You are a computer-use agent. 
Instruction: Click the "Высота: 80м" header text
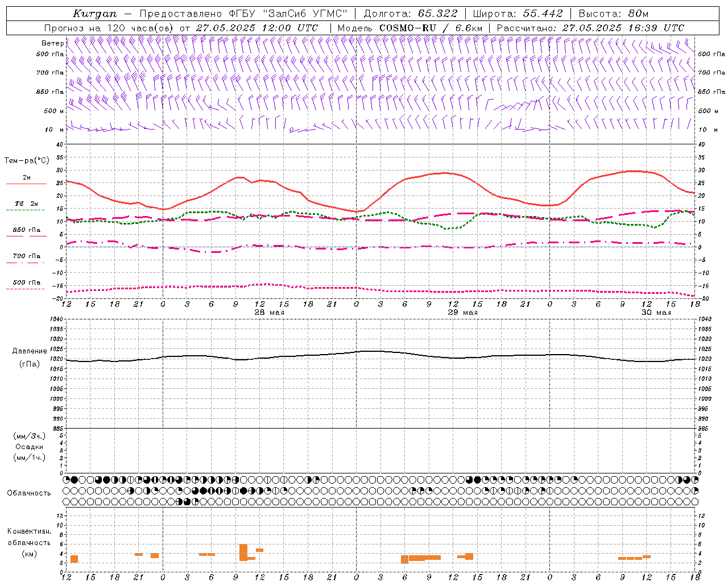pyautogui.click(x=613, y=14)
